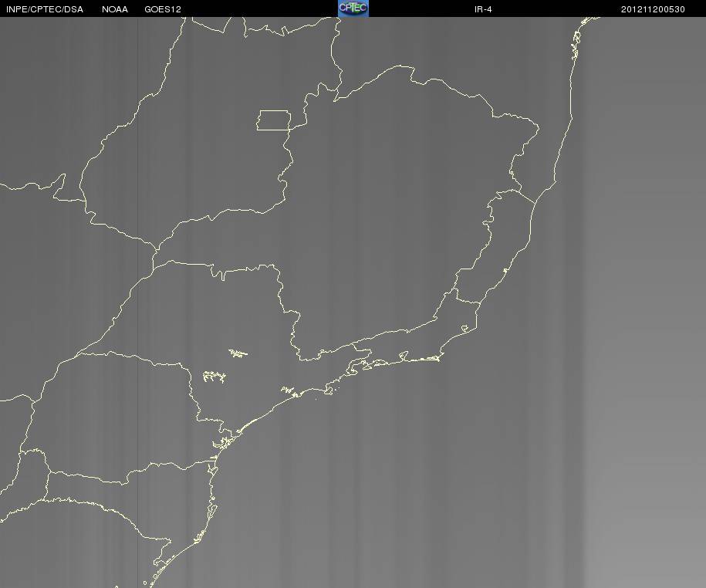Viewport: 706px width, 588px height.
Task: Click the INPE/CPTEC/DSA header text
Action: tap(45, 9)
